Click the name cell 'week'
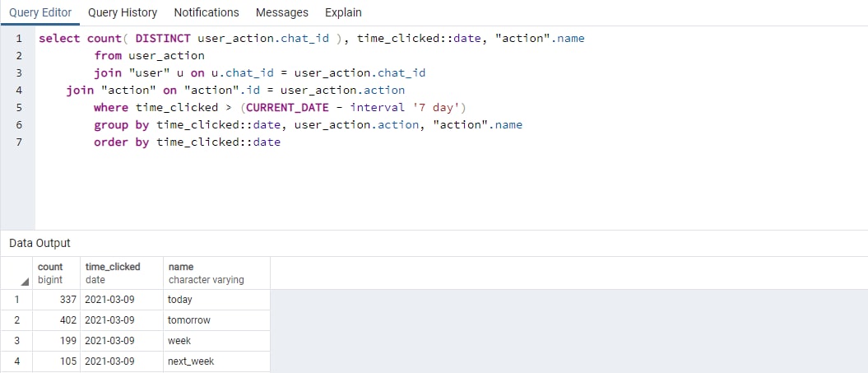This screenshot has width=868, height=373. point(216,340)
